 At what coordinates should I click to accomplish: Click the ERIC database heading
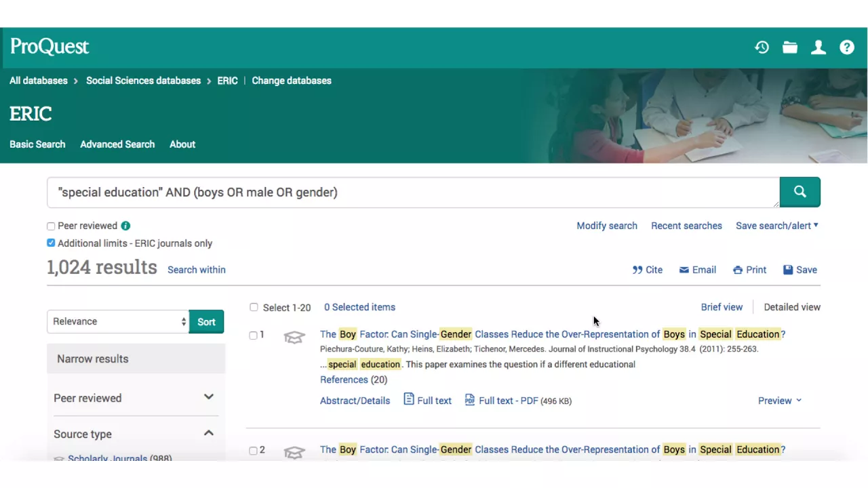click(x=31, y=114)
